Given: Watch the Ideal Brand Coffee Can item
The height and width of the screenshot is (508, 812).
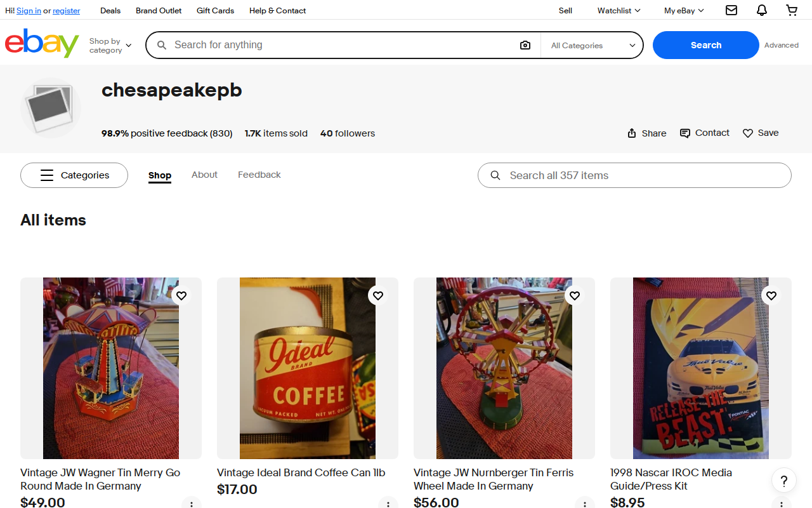Looking at the screenshot, I should (378, 296).
